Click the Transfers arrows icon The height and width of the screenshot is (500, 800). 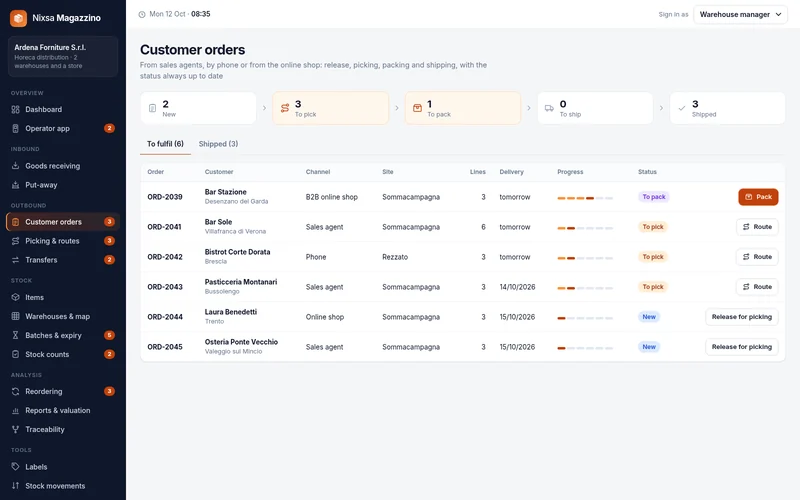pyautogui.click(x=15, y=260)
